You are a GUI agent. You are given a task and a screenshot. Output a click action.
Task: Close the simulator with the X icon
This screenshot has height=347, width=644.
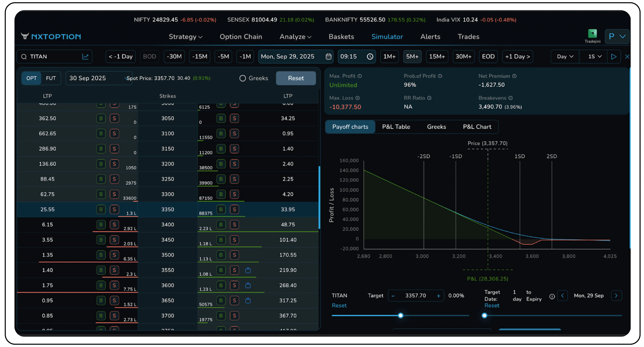coord(628,57)
